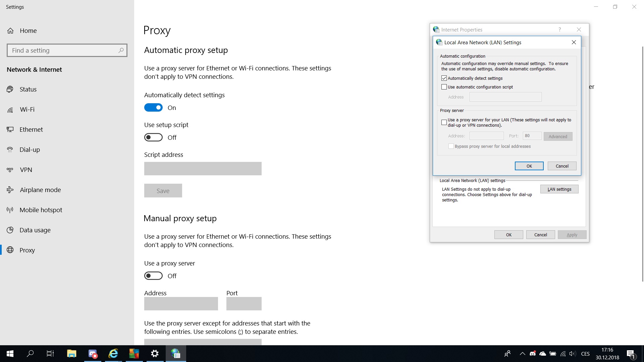Click the CES input language indicator
The height and width of the screenshot is (362, 644).
pyautogui.click(x=585, y=354)
